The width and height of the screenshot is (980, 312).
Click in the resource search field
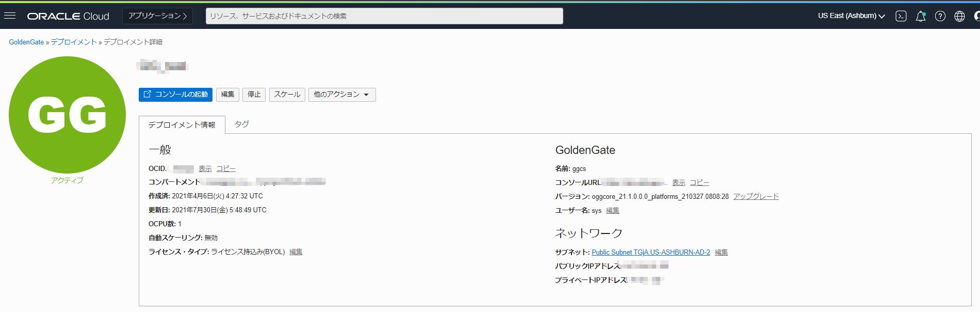[x=384, y=16]
